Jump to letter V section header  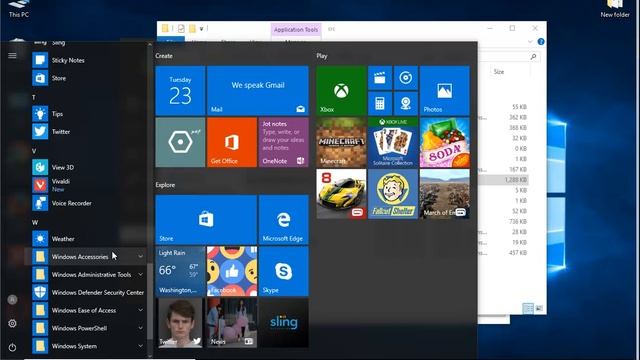tap(34, 151)
